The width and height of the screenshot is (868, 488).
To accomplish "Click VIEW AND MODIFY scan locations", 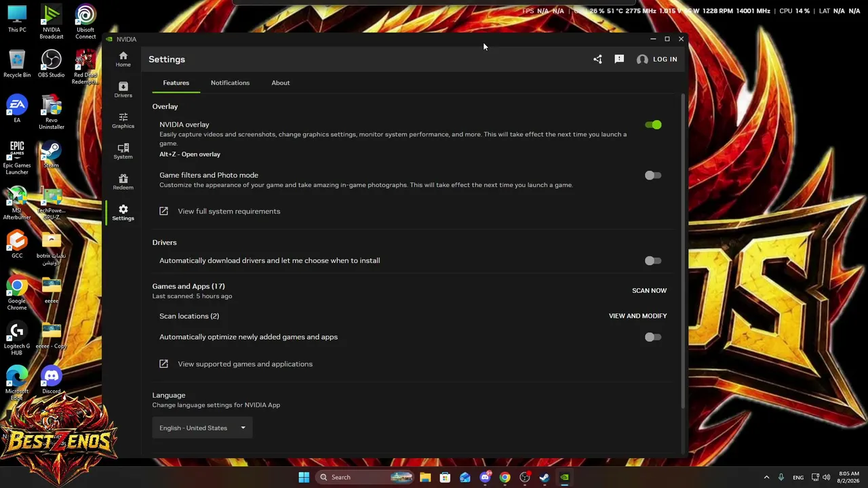I will pos(637,316).
